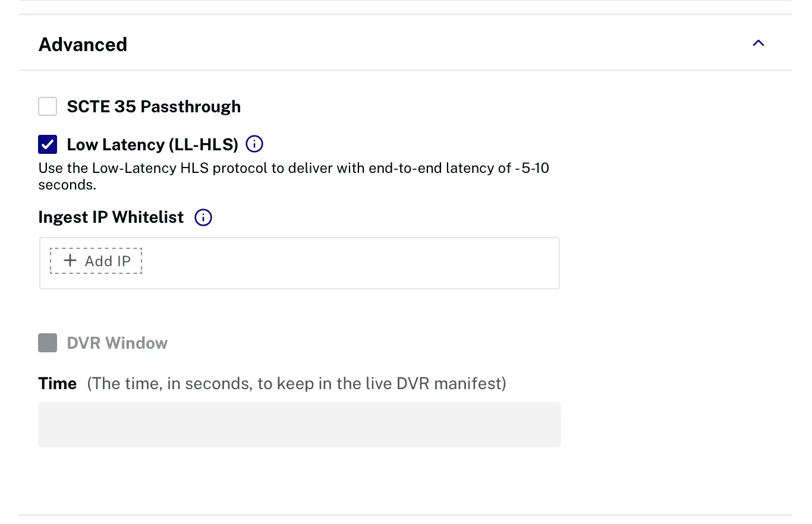The height and width of the screenshot is (524, 812).
Task: Toggle the disabled DVR Window checkbox
Action: [48, 343]
